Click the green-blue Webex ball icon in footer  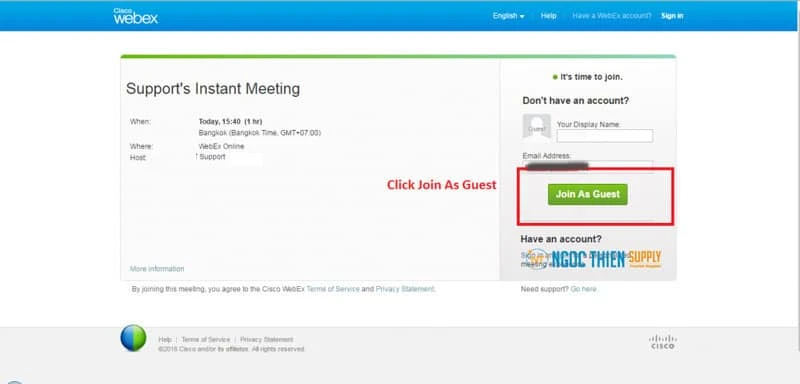tap(133, 338)
